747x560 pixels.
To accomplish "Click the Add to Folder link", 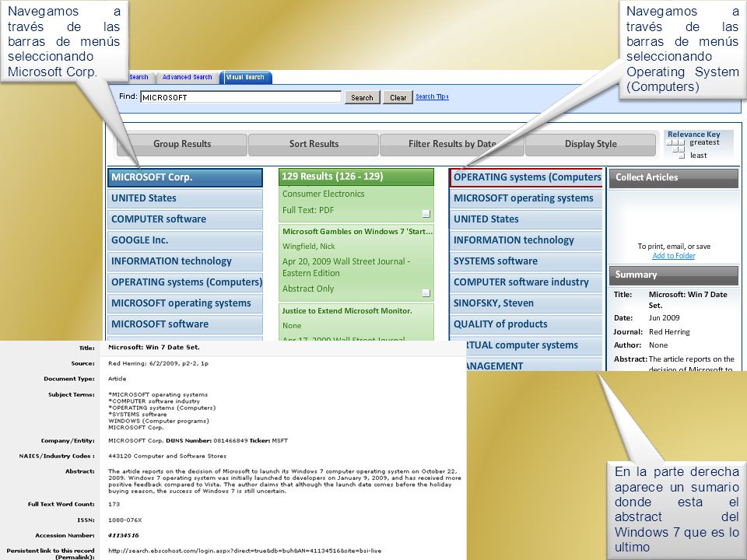I will click(x=674, y=256).
